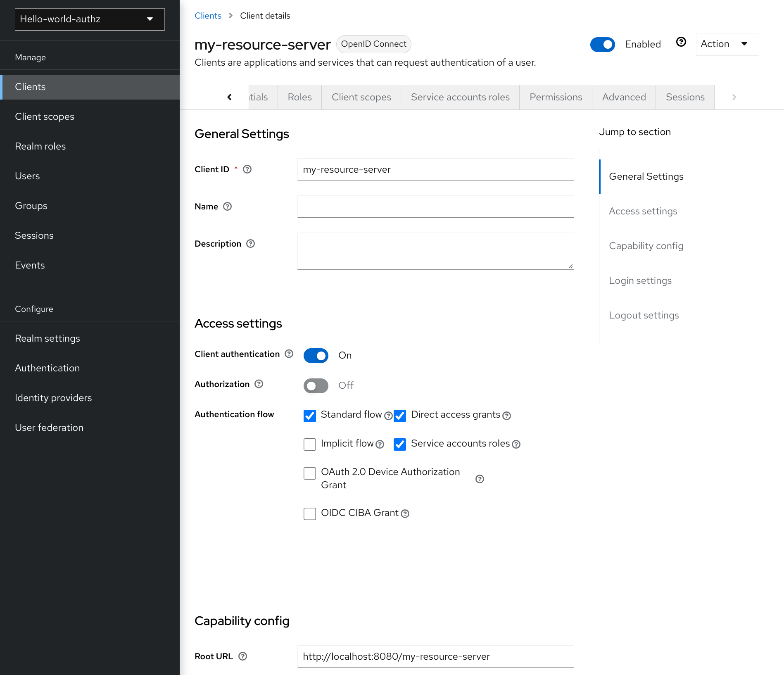Image resolution: width=784 pixels, height=675 pixels.
Task: Enable the Authorization toggle
Action: [x=316, y=385]
